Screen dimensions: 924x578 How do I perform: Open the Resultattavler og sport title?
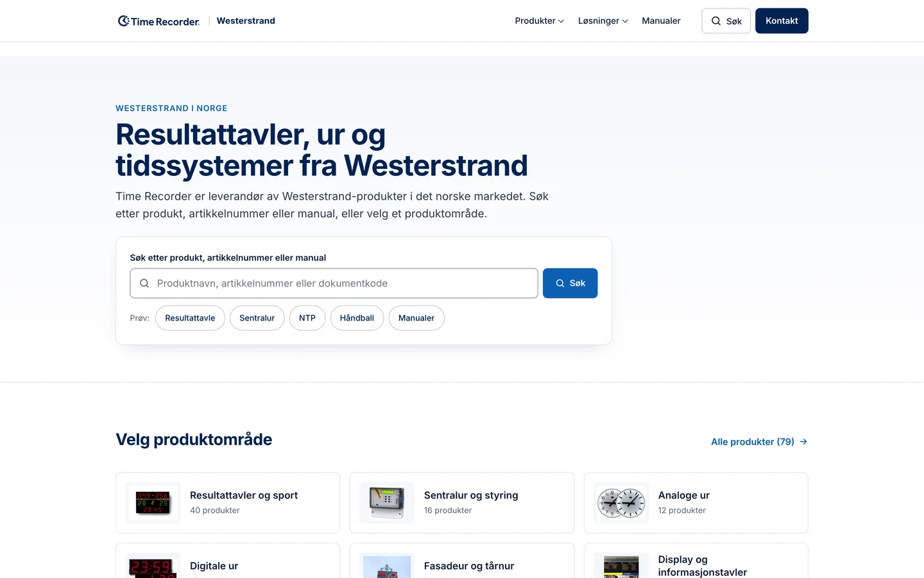tap(244, 495)
